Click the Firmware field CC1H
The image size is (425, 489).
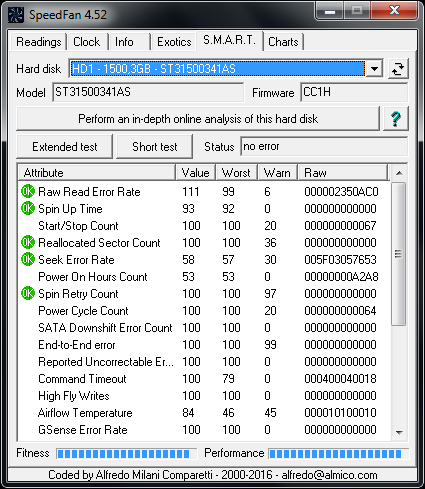(354, 92)
